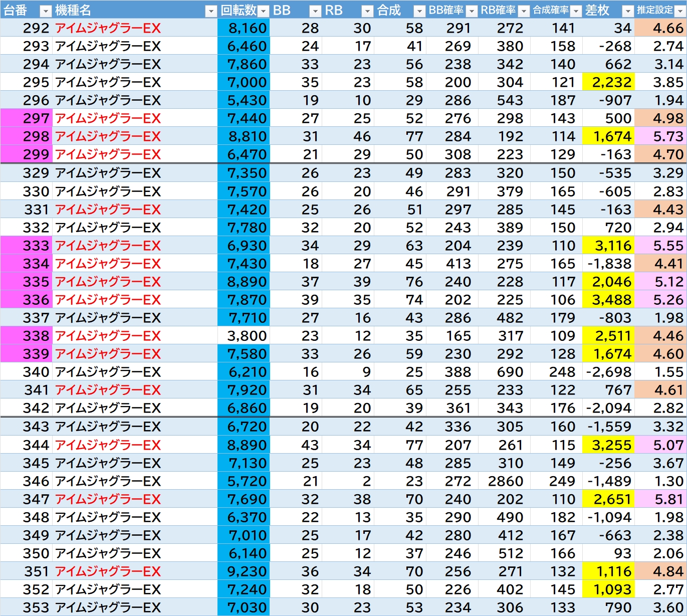This screenshot has height=616, width=687.
Task: Click the estimated setting cell 5.73
Action: pos(661,136)
